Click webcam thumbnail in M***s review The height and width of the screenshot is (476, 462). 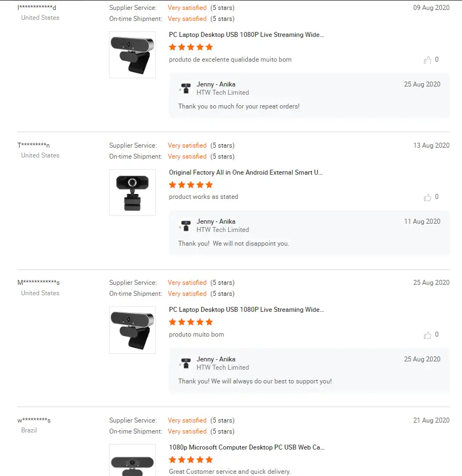click(132, 330)
